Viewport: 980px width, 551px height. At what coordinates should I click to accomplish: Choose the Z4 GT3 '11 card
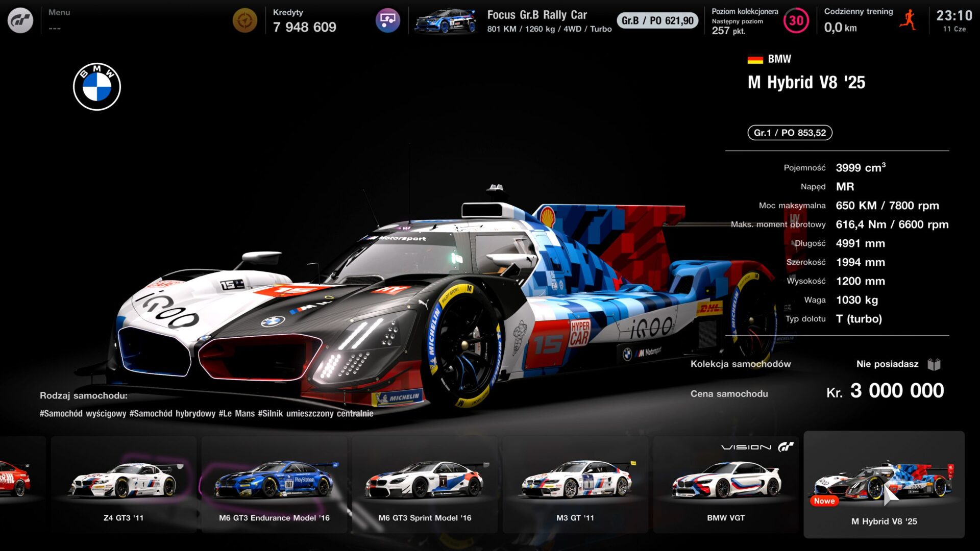pyautogui.click(x=124, y=485)
